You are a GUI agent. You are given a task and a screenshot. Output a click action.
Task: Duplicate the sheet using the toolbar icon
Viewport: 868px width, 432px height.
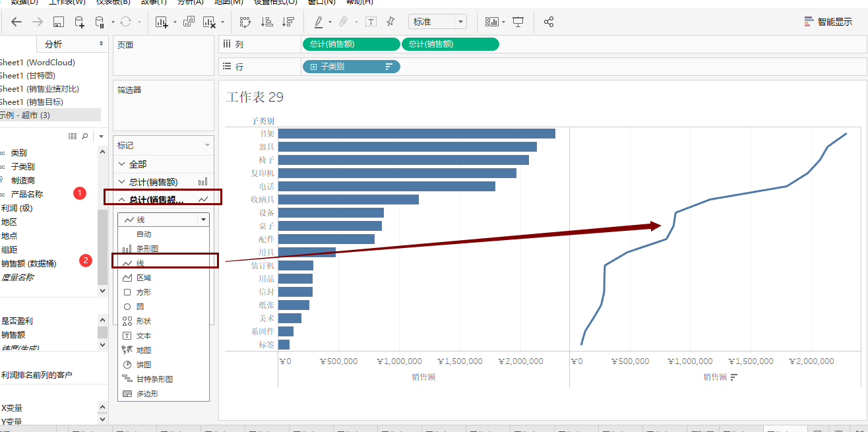pos(188,22)
